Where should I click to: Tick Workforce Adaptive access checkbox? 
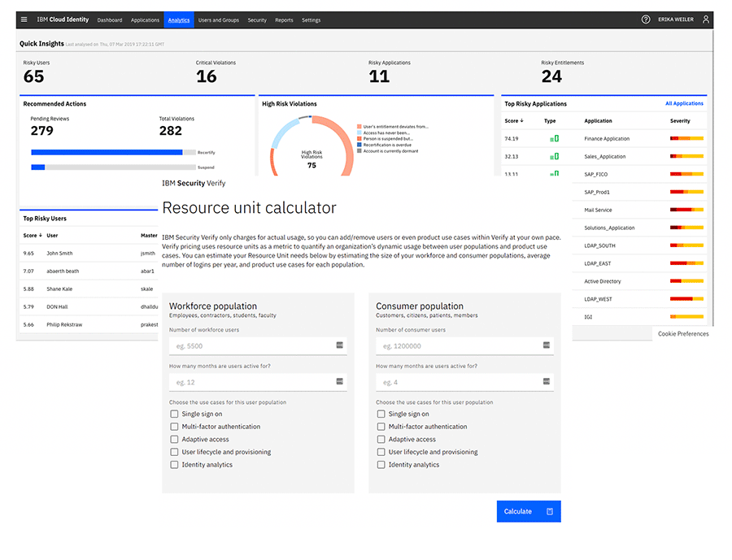[174, 439]
